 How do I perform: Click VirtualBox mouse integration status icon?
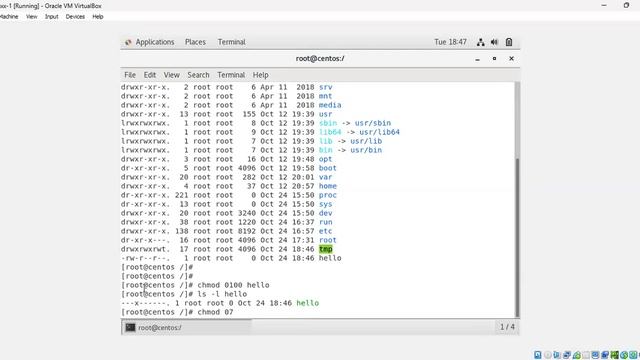624,355
